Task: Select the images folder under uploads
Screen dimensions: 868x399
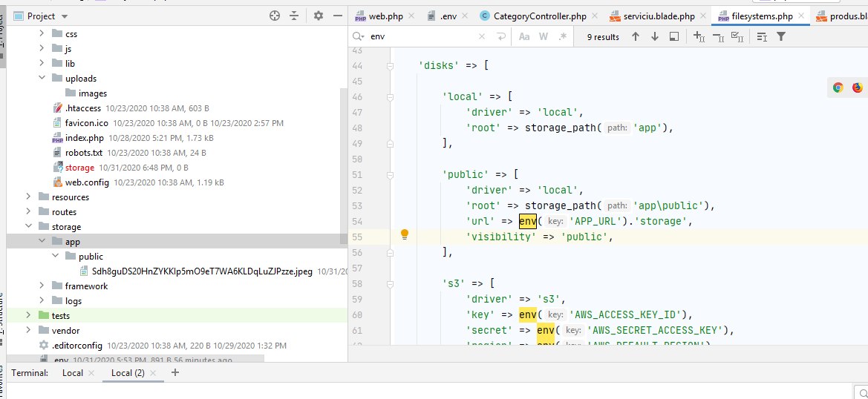Action: pos(93,93)
